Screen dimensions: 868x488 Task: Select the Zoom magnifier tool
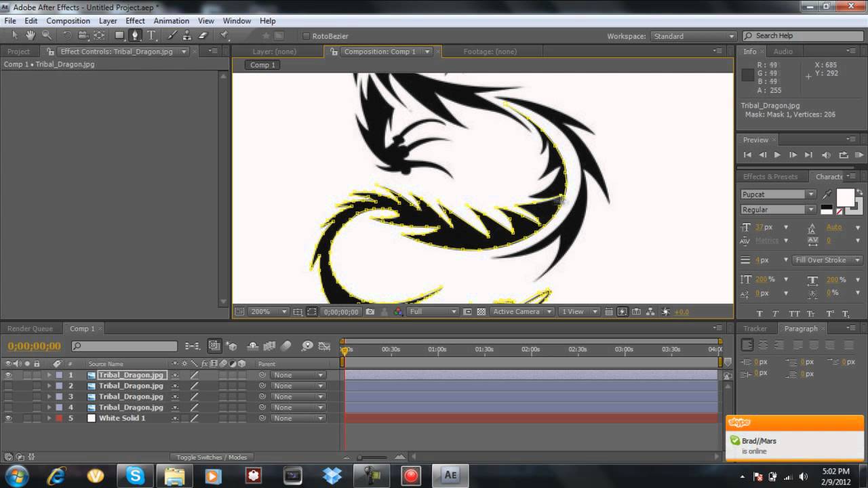coord(47,35)
